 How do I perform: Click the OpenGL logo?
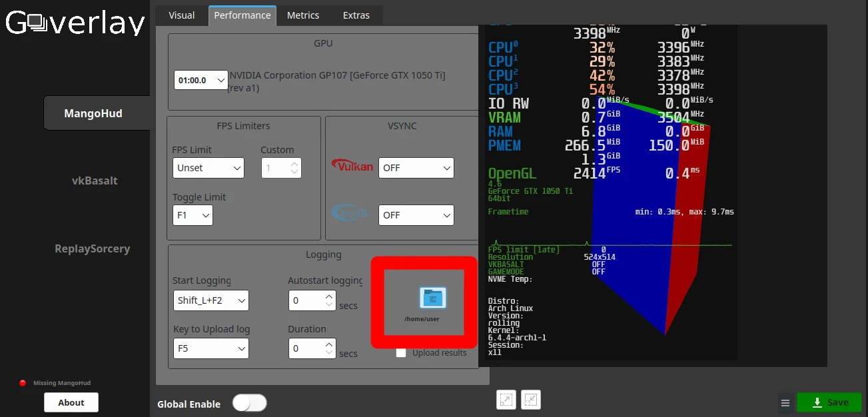[x=351, y=213]
